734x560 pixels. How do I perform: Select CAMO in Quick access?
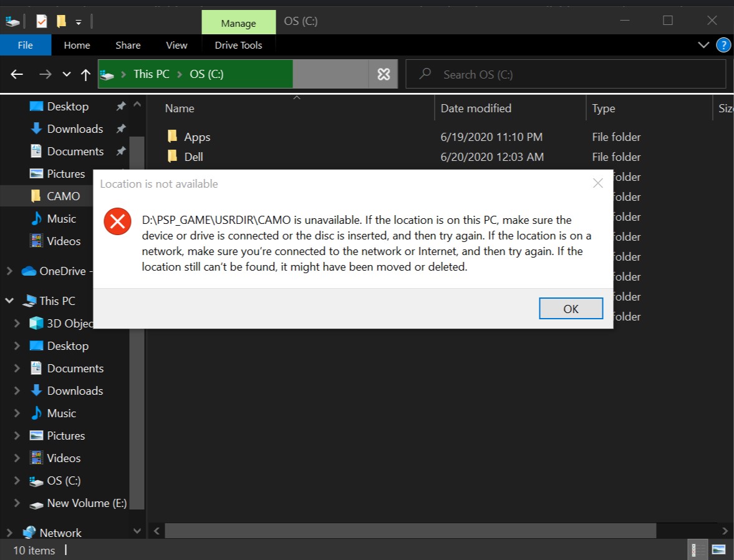click(63, 196)
